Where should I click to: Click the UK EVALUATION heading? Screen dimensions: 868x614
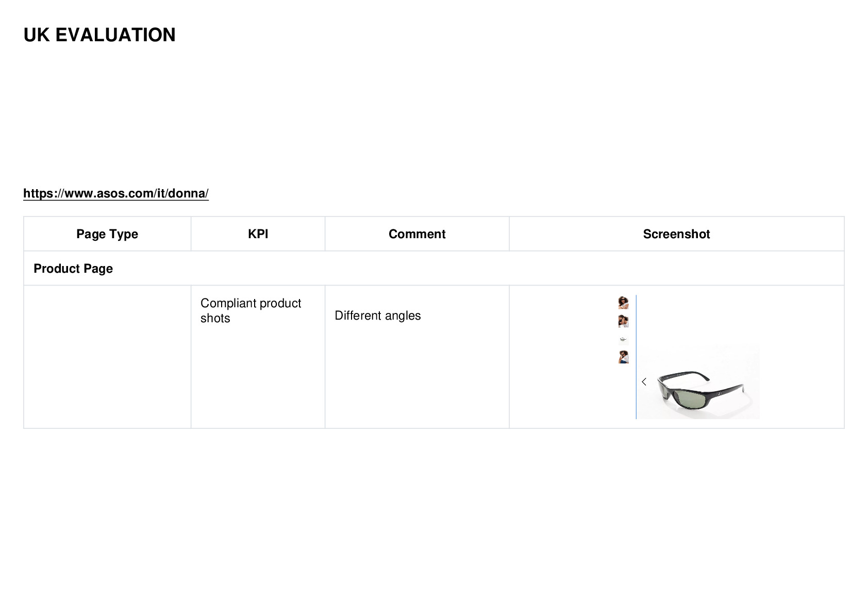click(x=99, y=35)
